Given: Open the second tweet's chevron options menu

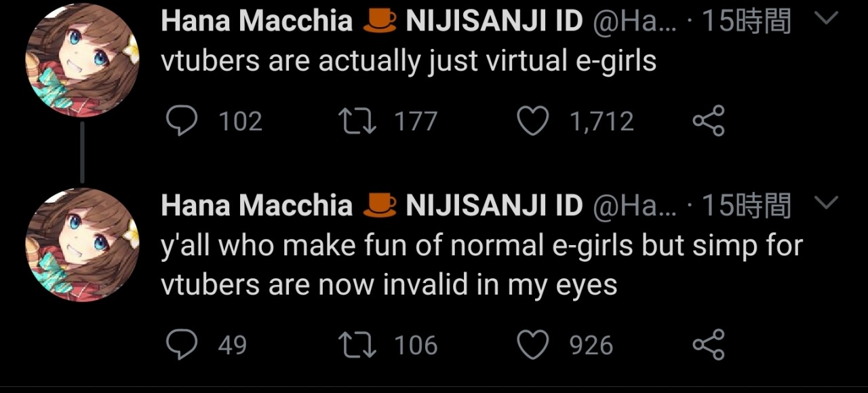Looking at the screenshot, I should tap(826, 202).
